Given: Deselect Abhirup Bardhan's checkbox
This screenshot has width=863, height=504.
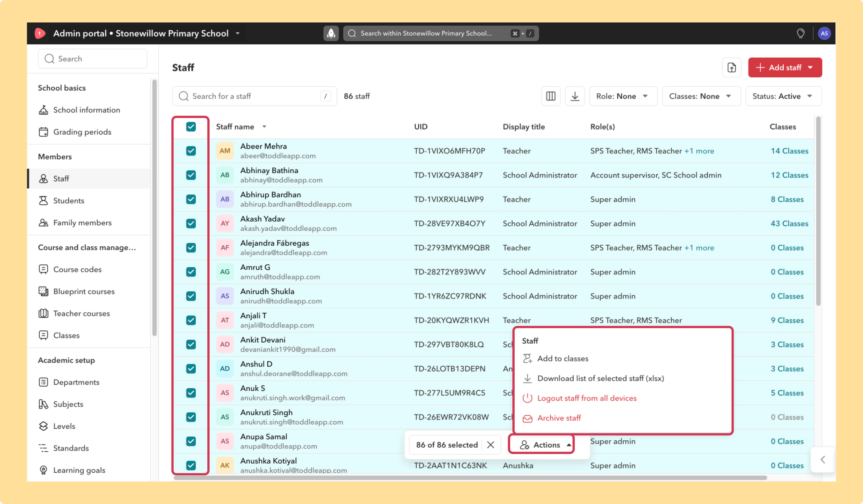Looking at the screenshot, I should pyautogui.click(x=191, y=199).
